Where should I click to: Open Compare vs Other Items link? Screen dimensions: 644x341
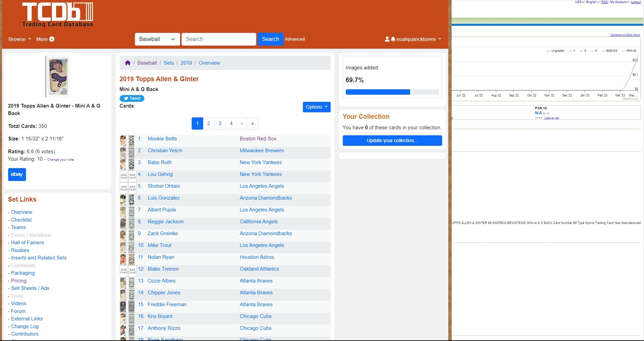coord(625,35)
